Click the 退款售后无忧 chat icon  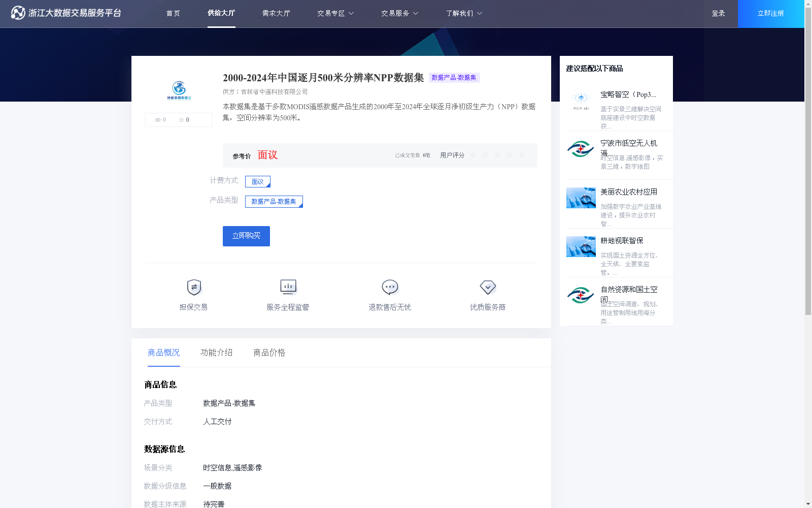click(x=389, y=287)
